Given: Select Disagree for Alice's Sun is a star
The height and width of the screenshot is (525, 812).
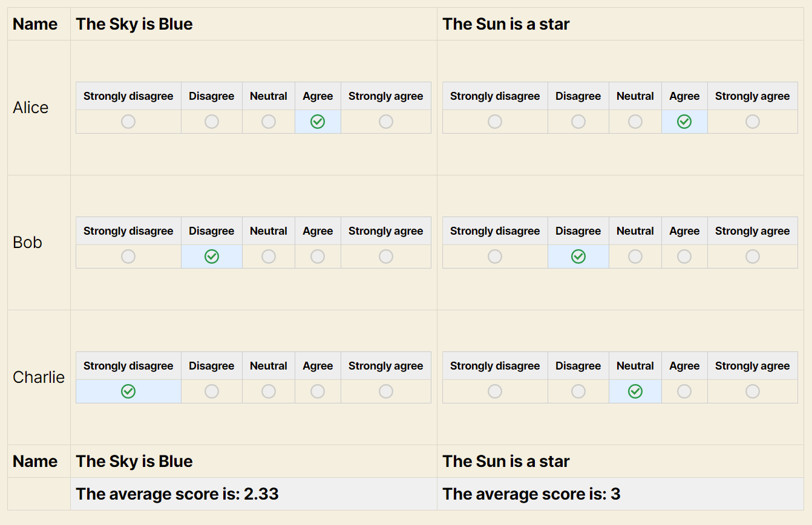Looking at the screenshot, I should pos(578,122).
